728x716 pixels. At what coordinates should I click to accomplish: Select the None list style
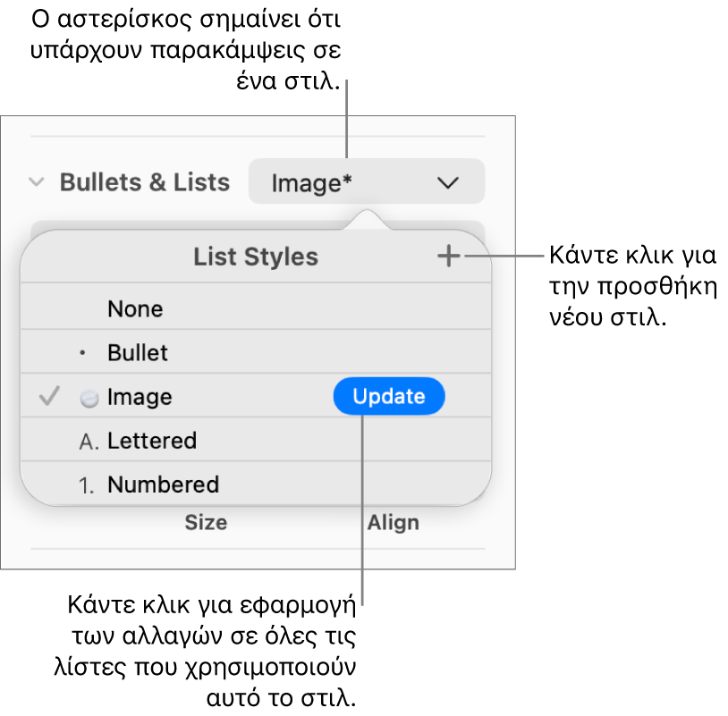tap(135, 309)
